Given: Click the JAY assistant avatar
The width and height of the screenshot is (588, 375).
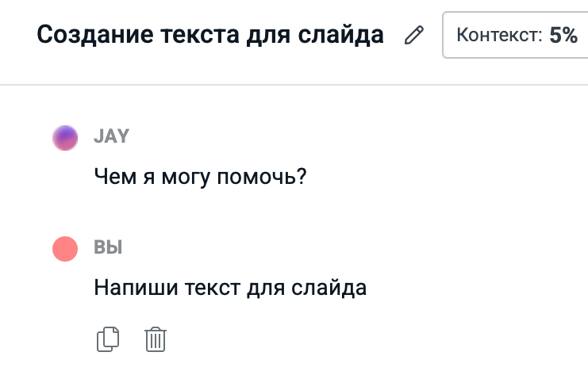Looking at the screenshot, I should 65,138.
